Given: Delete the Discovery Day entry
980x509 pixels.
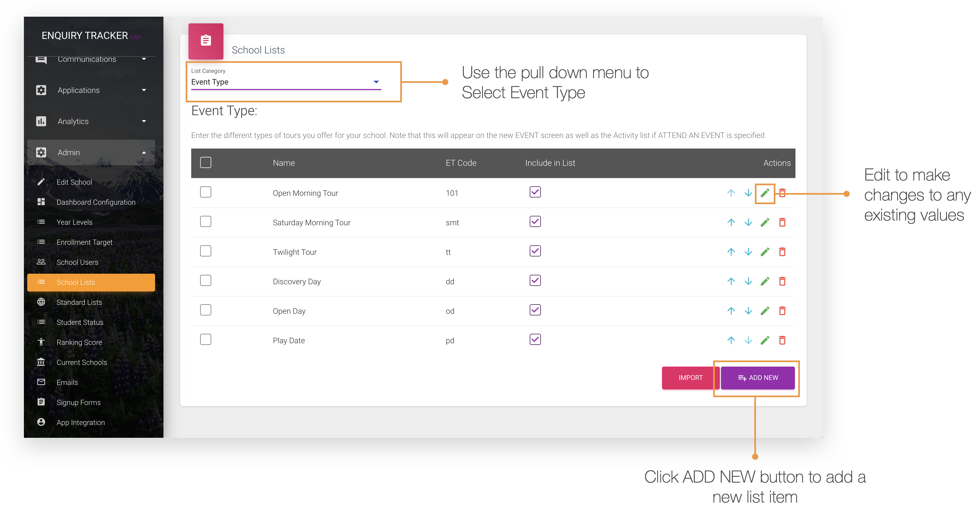Looking at the screenshot, I should (x=782, y=281).
